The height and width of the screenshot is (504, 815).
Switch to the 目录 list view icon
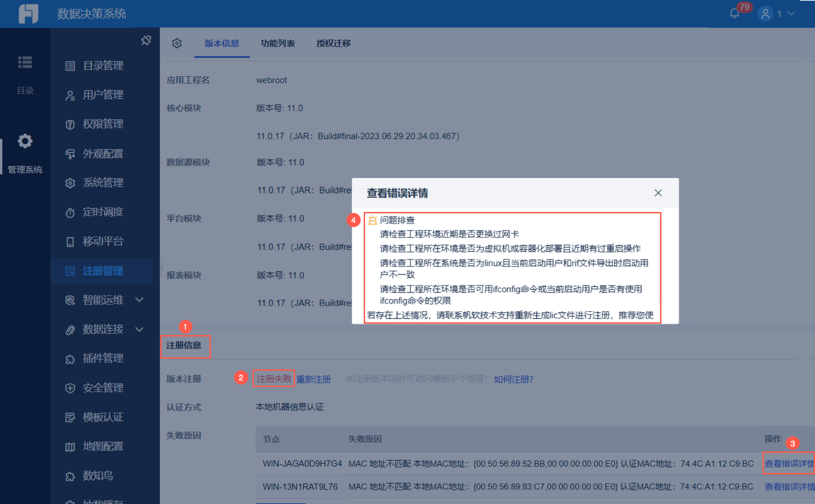pos(25,63)
